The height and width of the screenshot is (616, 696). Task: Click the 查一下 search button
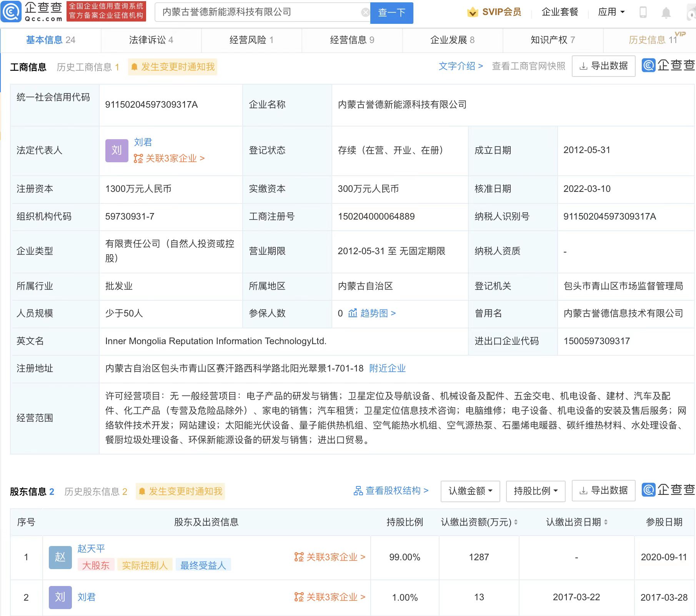pyautogui.click(x=392, y=13)
